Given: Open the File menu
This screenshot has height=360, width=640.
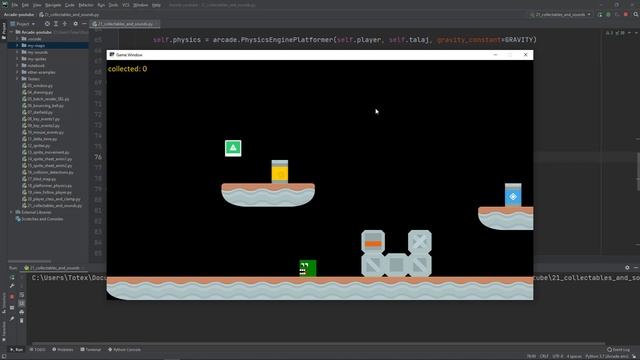Looking at the screenshot, I should point(15,5).
